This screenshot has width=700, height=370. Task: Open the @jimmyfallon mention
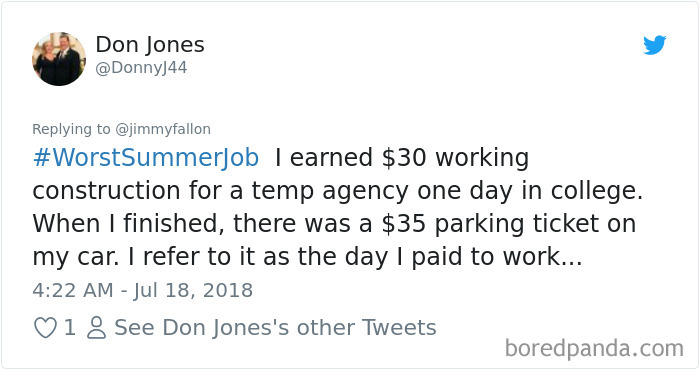pyautogui.click(x=163, y=129)
